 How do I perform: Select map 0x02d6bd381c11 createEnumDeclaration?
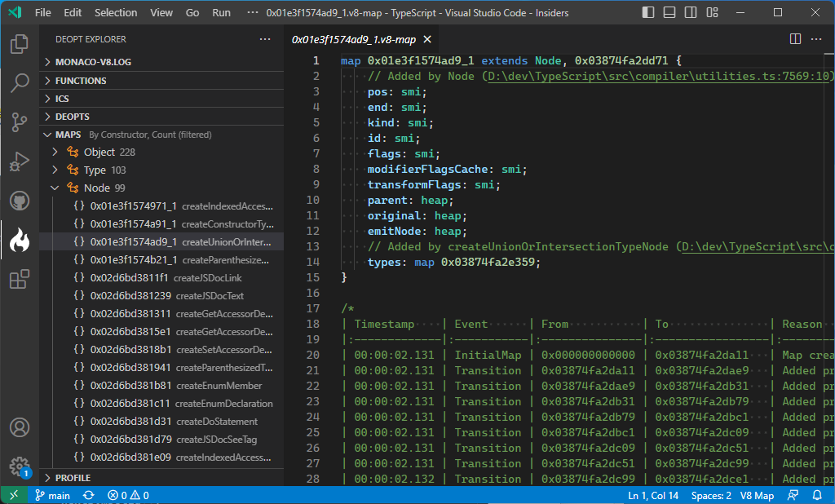[x=161, y=404]
